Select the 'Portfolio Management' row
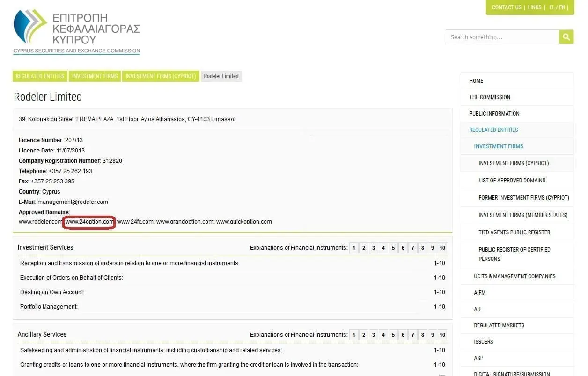 click(232, 307)
